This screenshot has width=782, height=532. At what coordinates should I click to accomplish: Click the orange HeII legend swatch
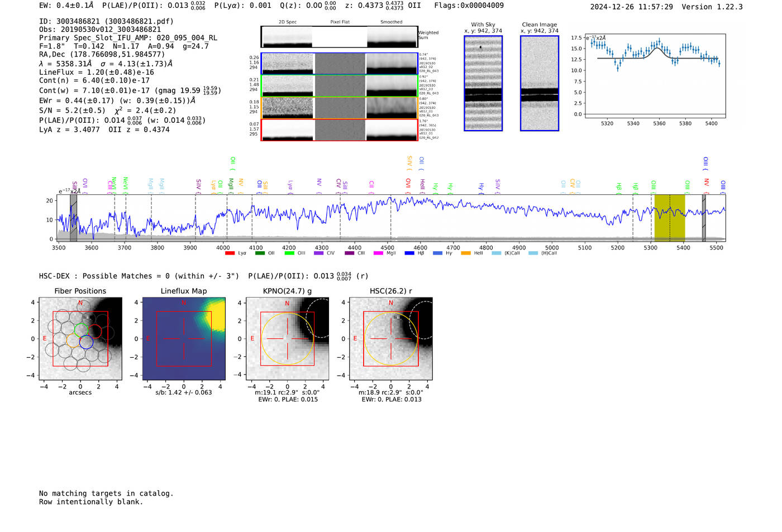click(x=466, y=253)
